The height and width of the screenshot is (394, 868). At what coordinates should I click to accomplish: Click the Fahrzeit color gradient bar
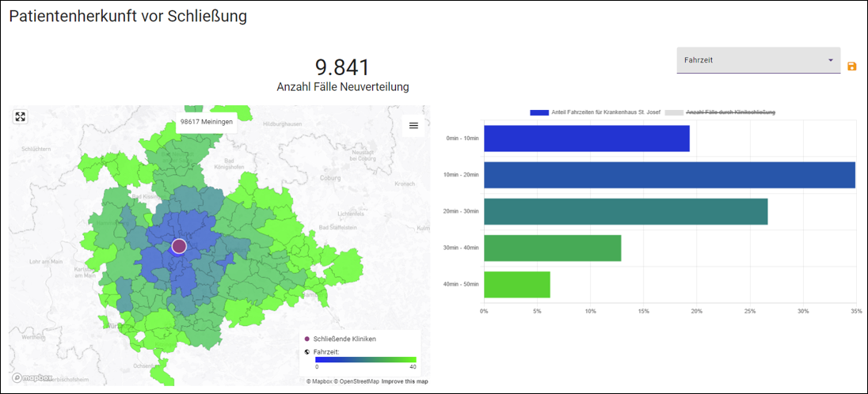point(365,359)
